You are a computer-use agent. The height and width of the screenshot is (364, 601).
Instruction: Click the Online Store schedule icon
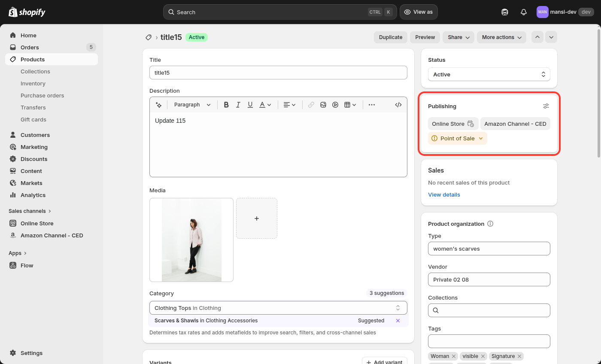pyautogui.click(x=471, y=124)
